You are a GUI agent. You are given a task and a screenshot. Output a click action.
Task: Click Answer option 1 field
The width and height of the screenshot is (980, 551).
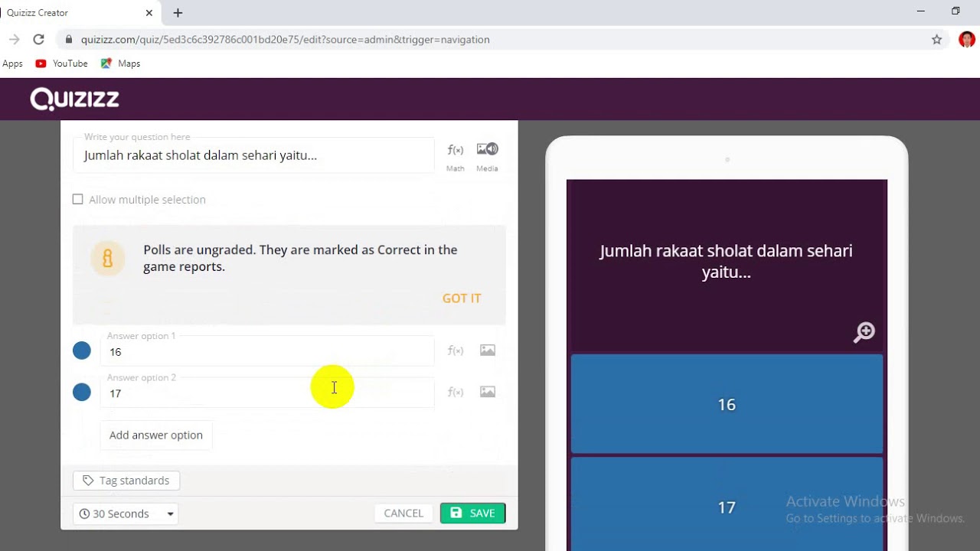coord(266,351)
